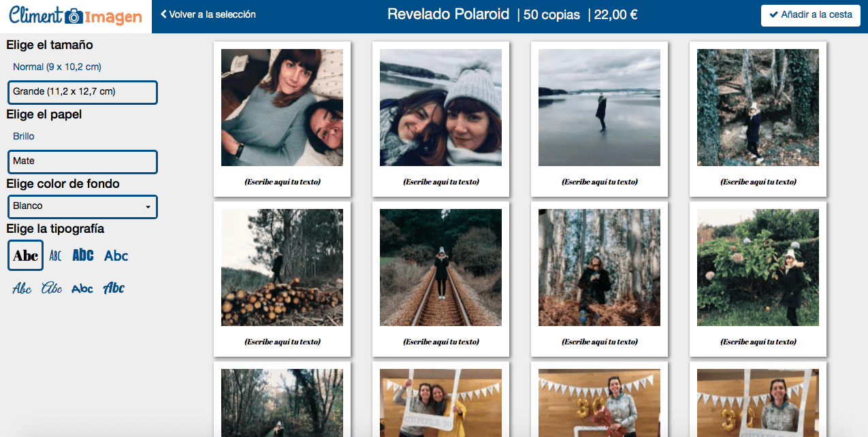This screenshot has height=437, width=868.
Task: Edit caption under the two women lying down photo
Action: click(282, 182)
